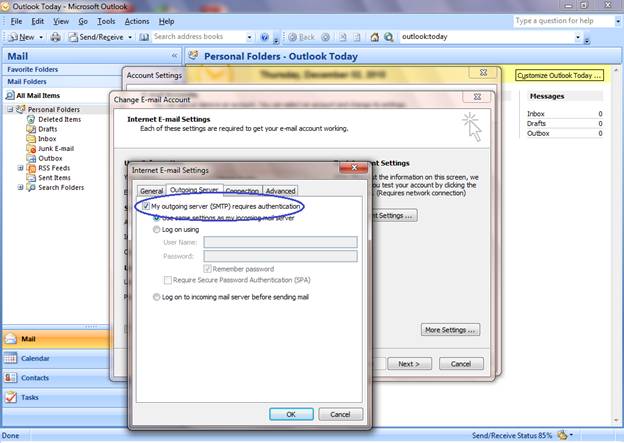Viewport: 624px width, 443px height.
Task: Open the Search address books dropdown
Action: pyautogui.click(x=250, y=37)
